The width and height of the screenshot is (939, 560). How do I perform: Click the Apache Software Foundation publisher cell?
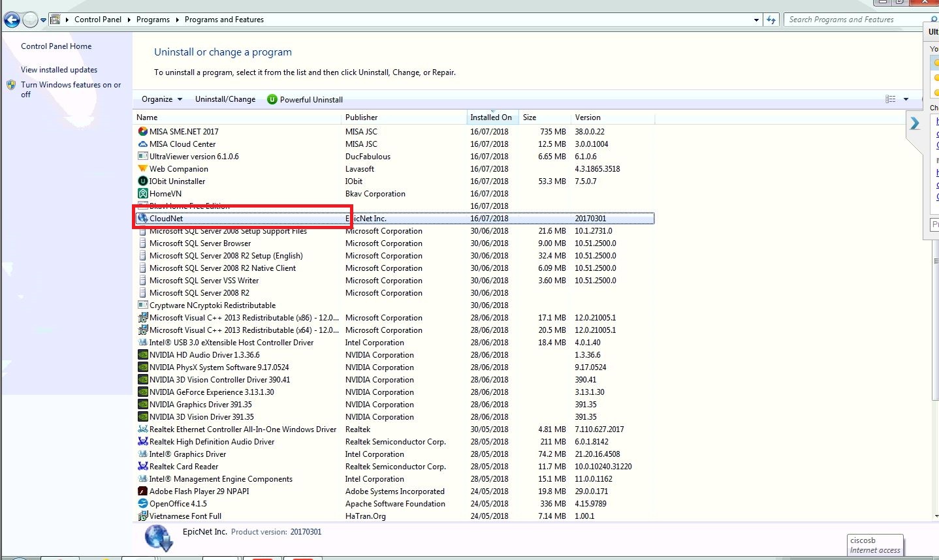tap(395, 503)
